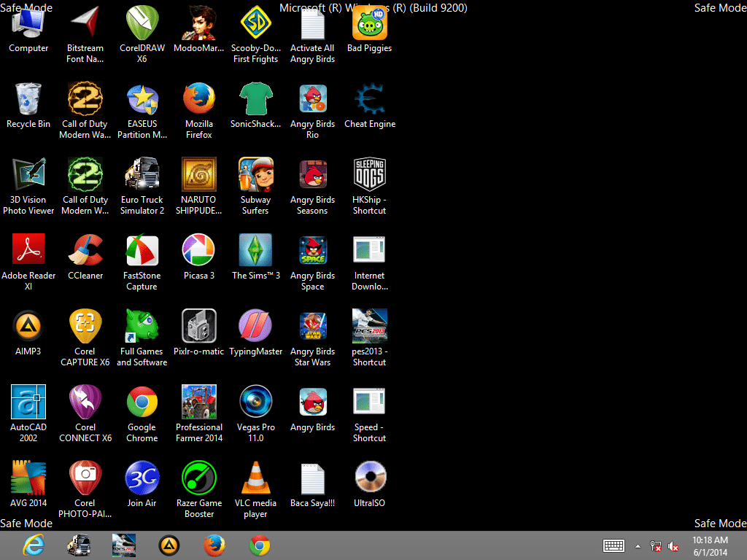
Task: Select Activate All Angry Birds file
Action: (312, 23)
